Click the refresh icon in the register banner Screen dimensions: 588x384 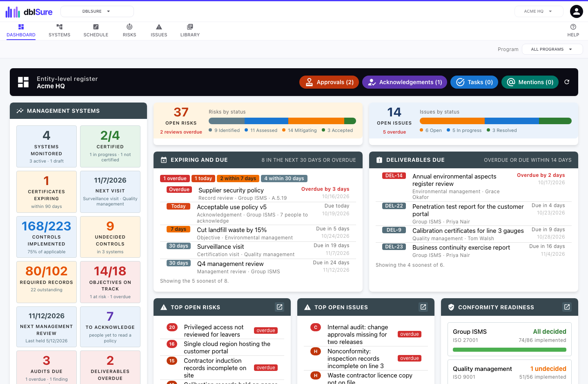(x=567, y=82)
